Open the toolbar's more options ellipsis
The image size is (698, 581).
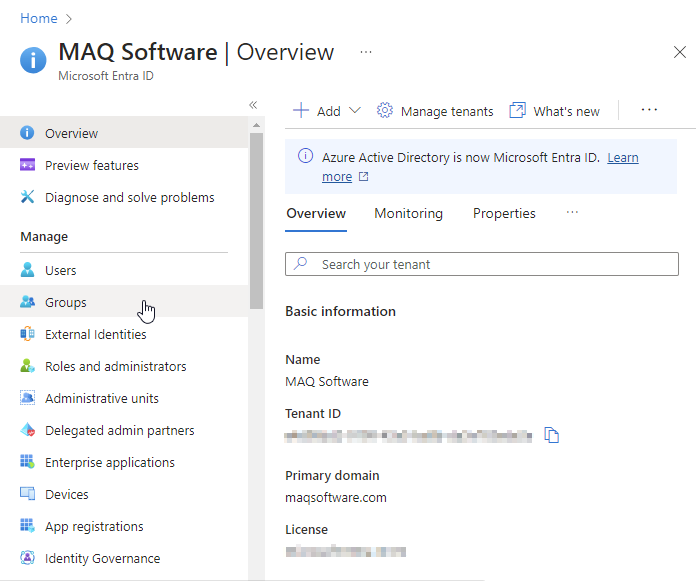point(649,110)
